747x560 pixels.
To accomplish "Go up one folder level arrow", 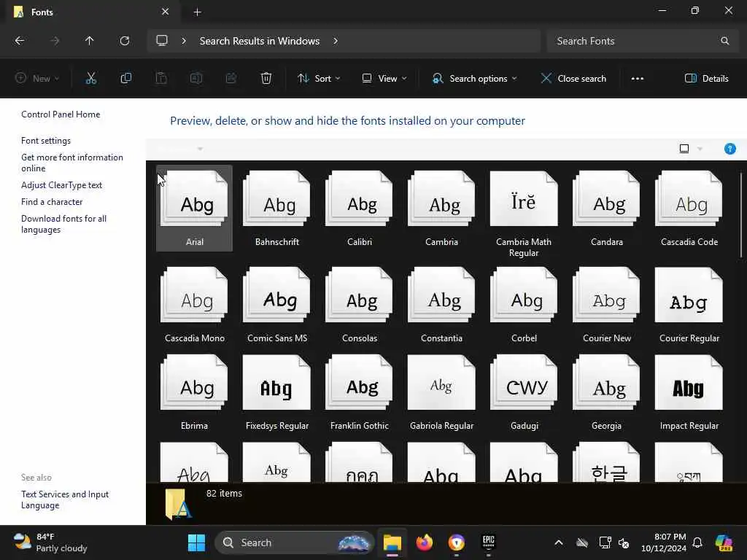I will coord(89,41).
